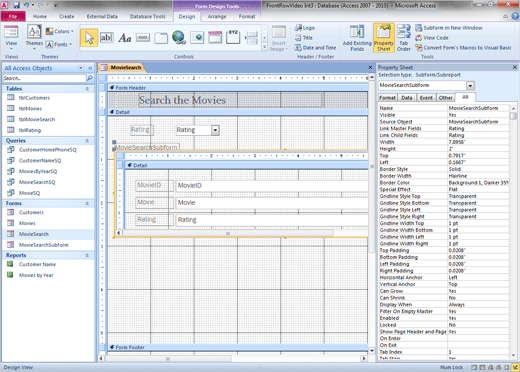Collapse the Tables group

click(x=87, y=89)
